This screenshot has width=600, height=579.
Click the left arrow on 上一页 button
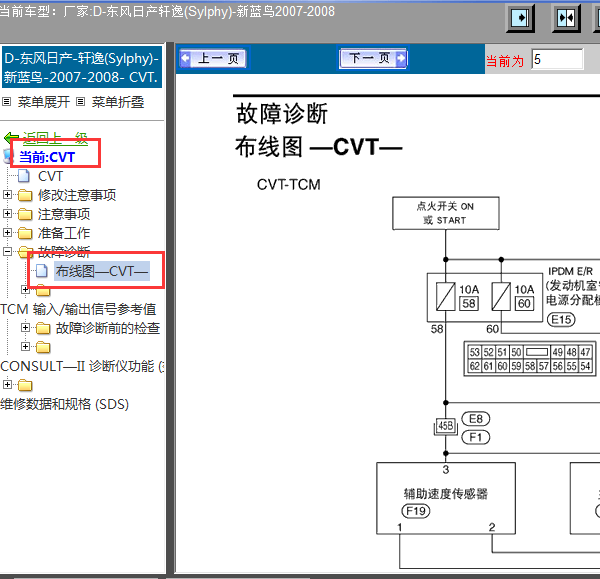point(185,58)
